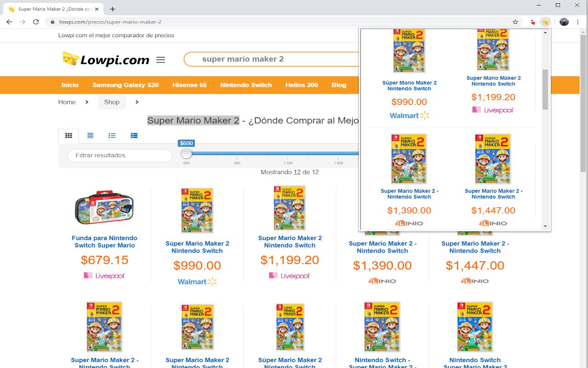Click the price slider track near 1 300
Image resolution: width=588 pixels, height=368 pixels.
[x=288, y=154]
